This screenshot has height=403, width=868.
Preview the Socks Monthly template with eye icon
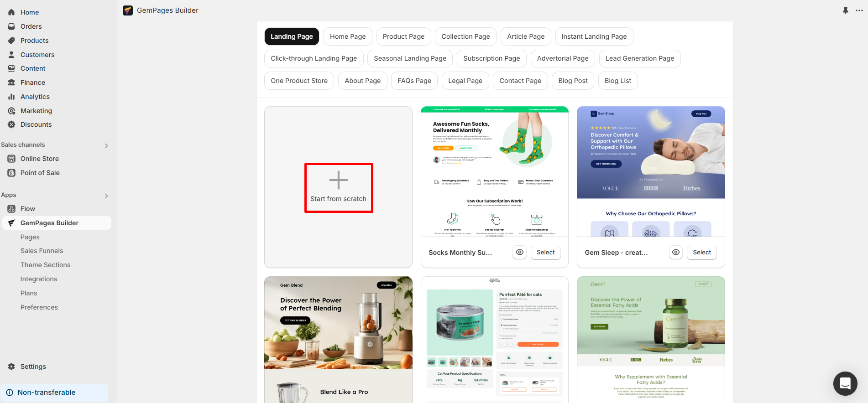pyautogui.click(x=519, y=253)
